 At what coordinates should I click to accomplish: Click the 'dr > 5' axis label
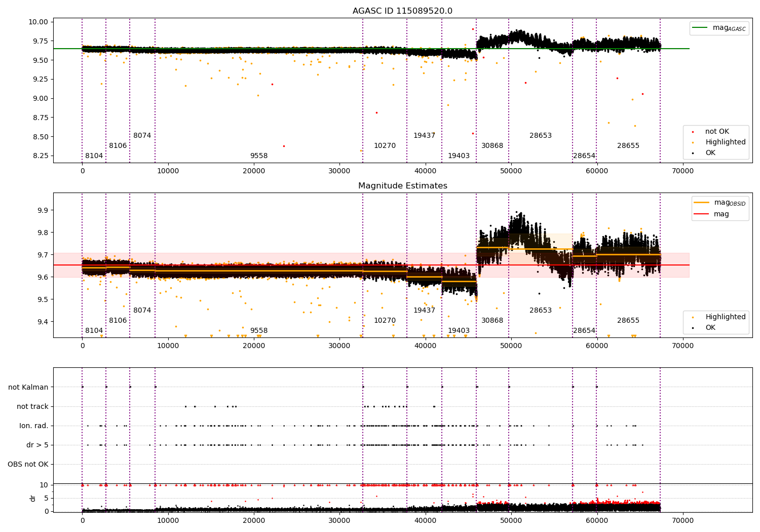tap(37, 445)
